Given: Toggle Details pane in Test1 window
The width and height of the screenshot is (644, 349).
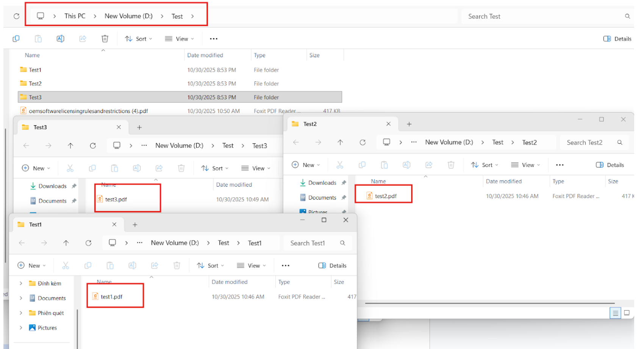Looking at the screenshot, I should click(332, 266).
